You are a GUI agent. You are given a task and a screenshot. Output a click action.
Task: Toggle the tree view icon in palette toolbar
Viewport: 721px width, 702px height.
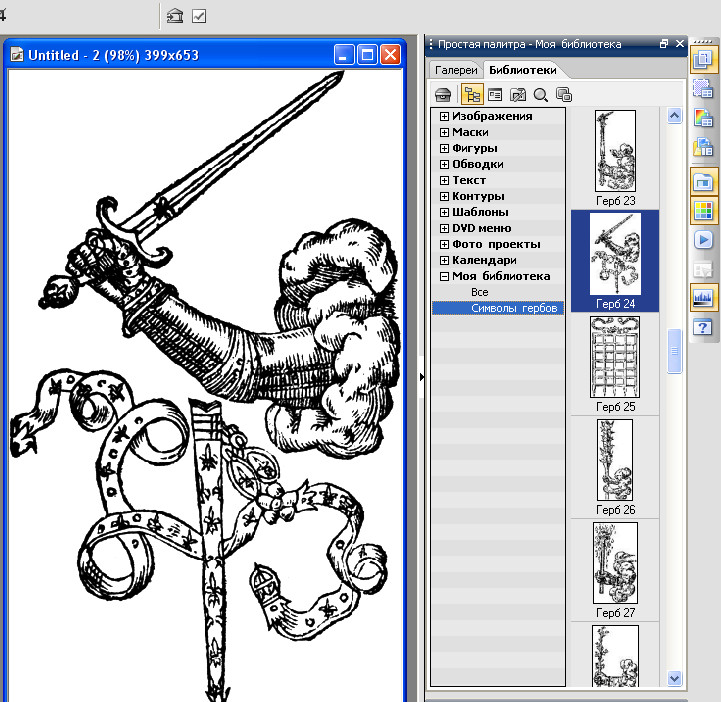(472, 95)
